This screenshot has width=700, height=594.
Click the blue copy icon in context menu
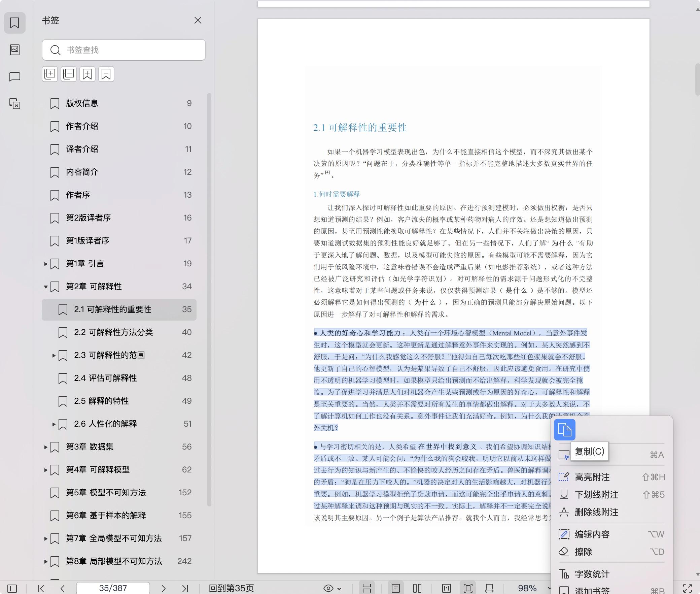click(564, 430)
